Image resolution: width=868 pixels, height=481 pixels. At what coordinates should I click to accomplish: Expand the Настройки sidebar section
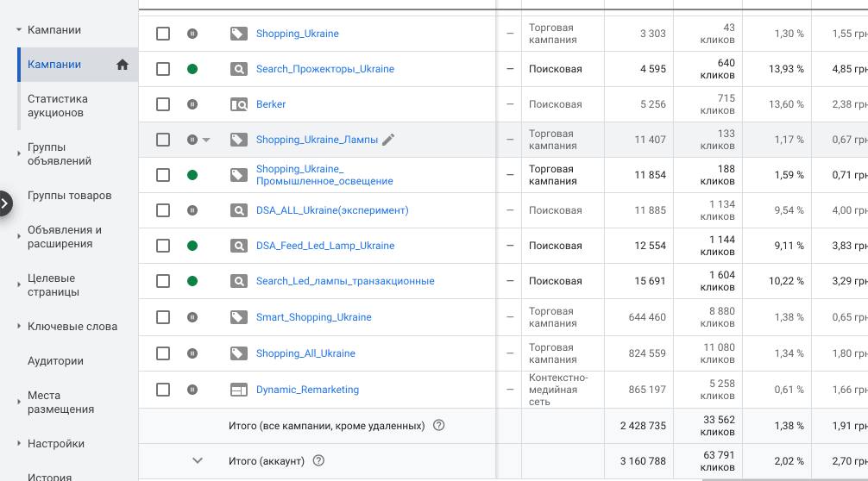tap(19, 443)
